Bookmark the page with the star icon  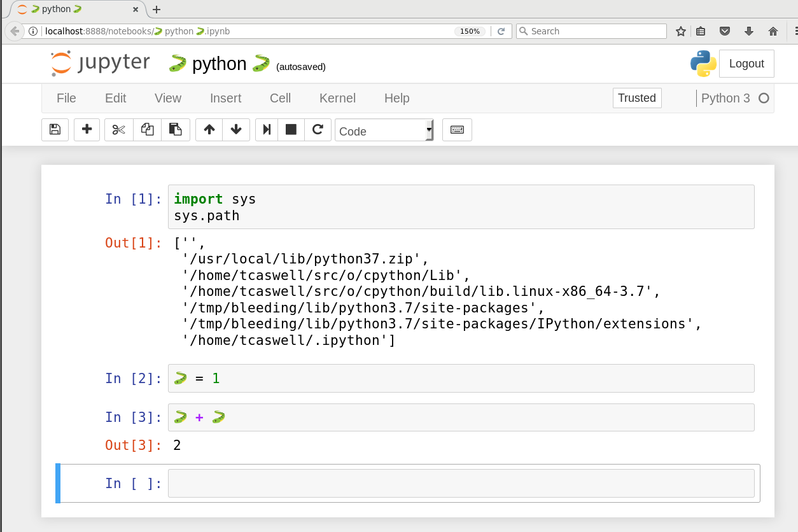point(681,31)
